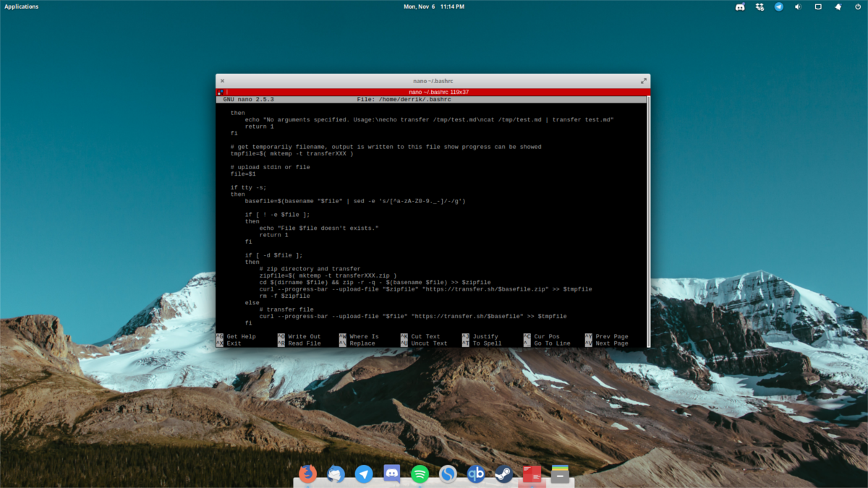Viewport: 868px width, 488px height.
Task: Launch Spotify from the dock
Action: coord(420,474)
